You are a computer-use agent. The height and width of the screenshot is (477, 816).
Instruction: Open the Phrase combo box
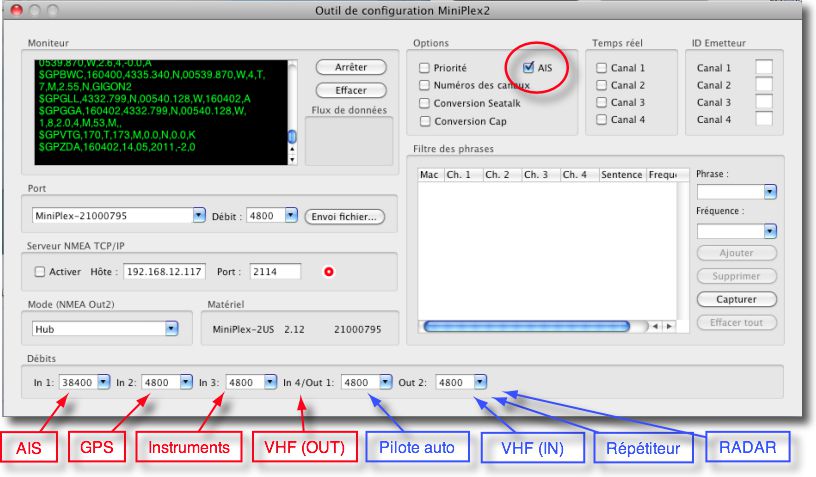pos(736,192)
